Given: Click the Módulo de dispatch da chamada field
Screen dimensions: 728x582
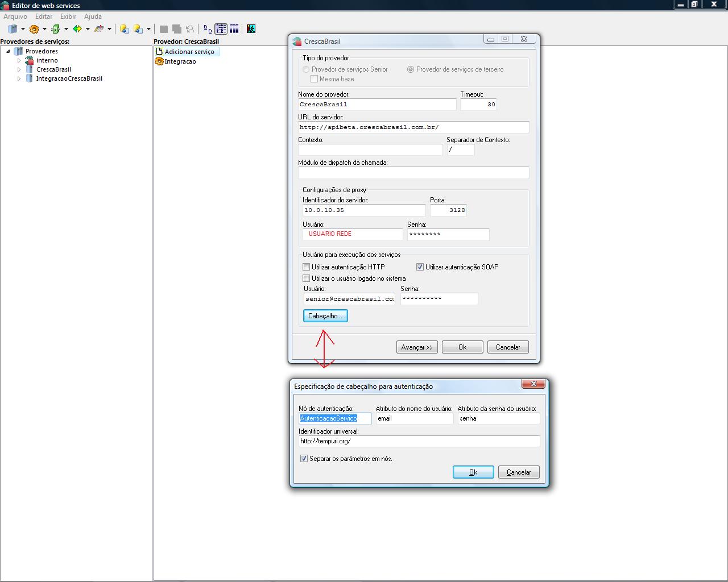Looking at the screenshot, I should tap(413, 173).
